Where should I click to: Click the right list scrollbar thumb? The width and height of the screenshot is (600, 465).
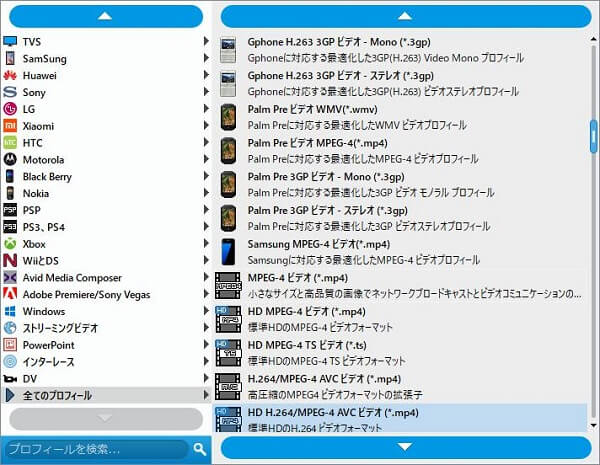click(x=593, y=137)
